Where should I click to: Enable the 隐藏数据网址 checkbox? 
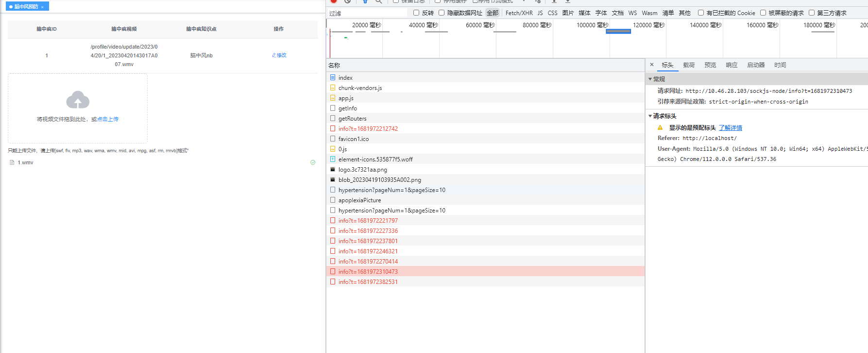click(442, 13)
